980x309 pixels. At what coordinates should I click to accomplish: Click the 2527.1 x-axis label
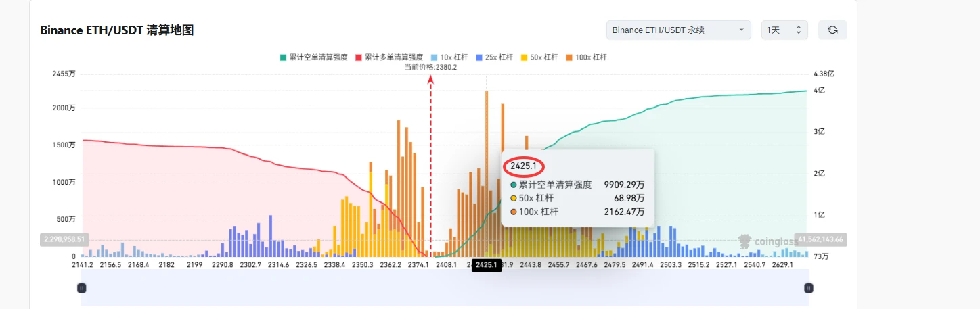click(726, 265)
